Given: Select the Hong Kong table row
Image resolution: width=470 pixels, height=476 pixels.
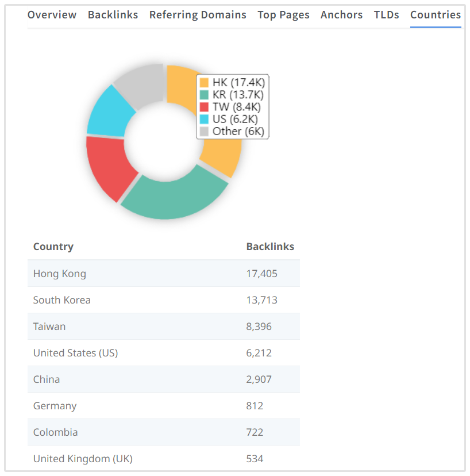Looking at the screenshot, I should (x=163, y=274).
